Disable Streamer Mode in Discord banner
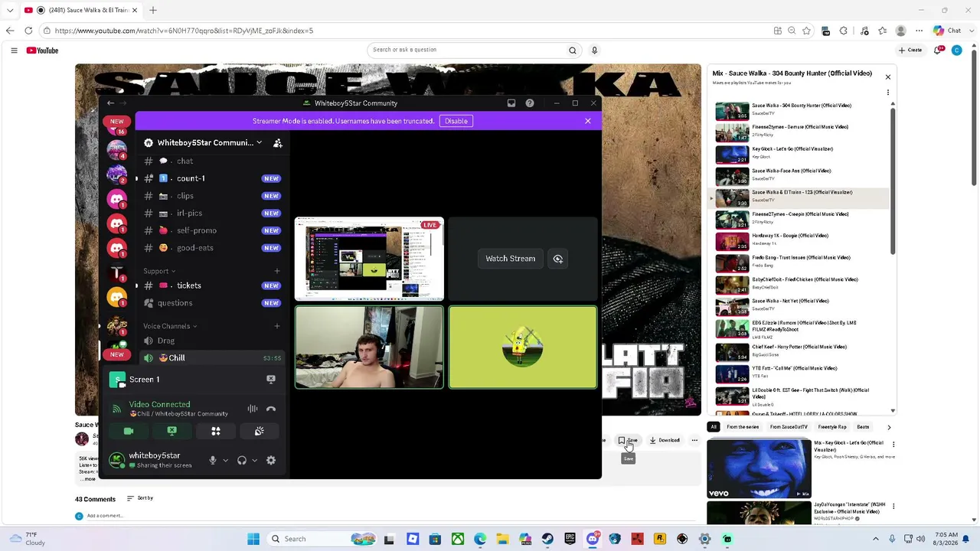 coord(456,121)
